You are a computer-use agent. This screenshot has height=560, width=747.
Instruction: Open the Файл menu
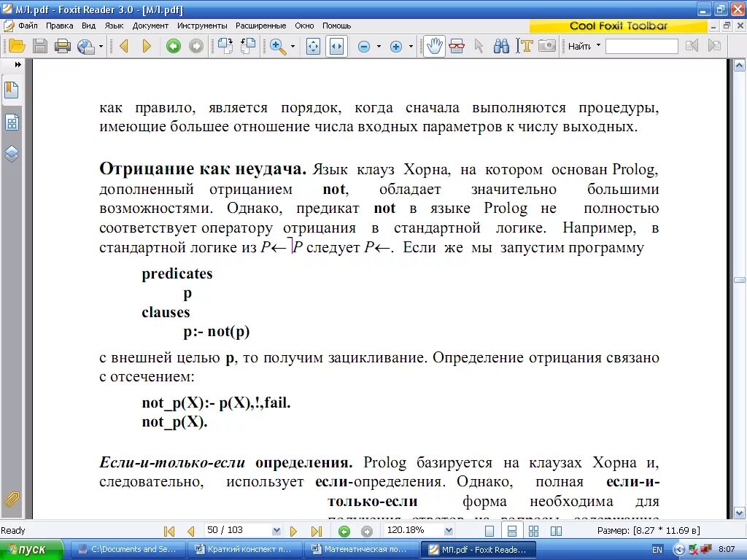tap(28, 26)
